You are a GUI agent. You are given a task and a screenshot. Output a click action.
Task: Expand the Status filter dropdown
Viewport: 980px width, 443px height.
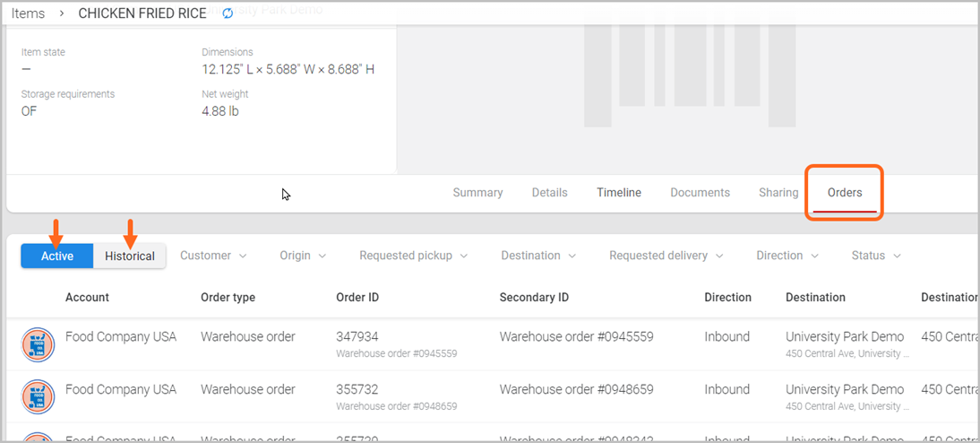tap(876, 256)
